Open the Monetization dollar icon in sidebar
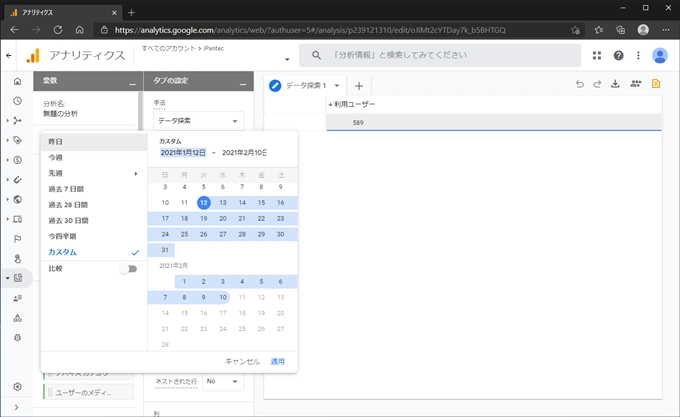 click(x=17, y=160)
